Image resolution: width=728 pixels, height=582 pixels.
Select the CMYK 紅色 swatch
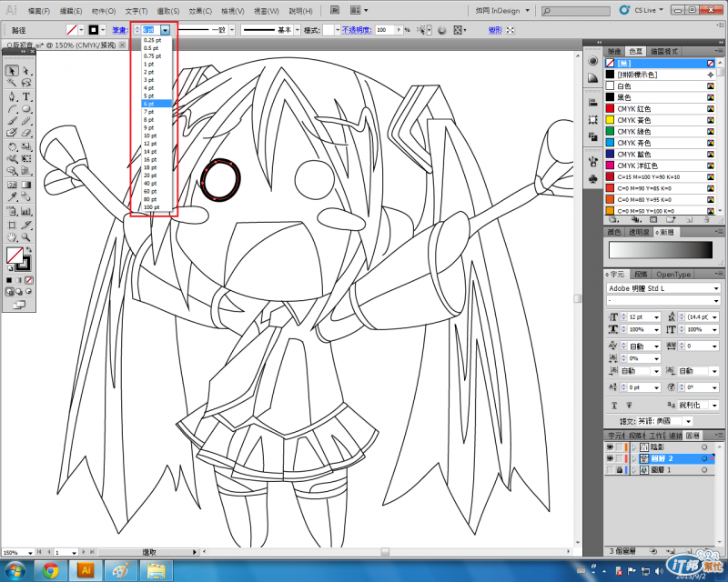tap(661, 108)
